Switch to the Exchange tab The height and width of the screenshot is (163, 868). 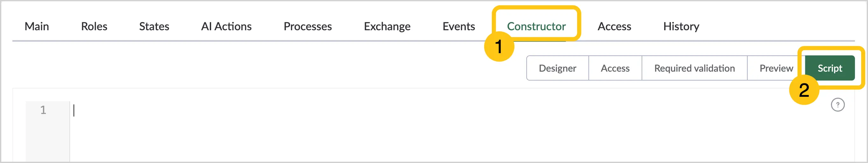[387, 26]
